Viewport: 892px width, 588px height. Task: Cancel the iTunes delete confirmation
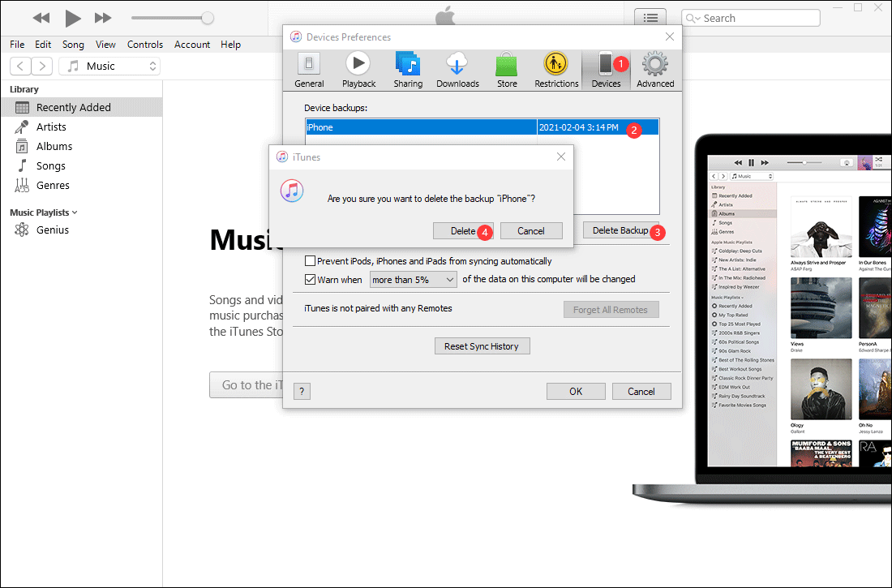point(531,230)
